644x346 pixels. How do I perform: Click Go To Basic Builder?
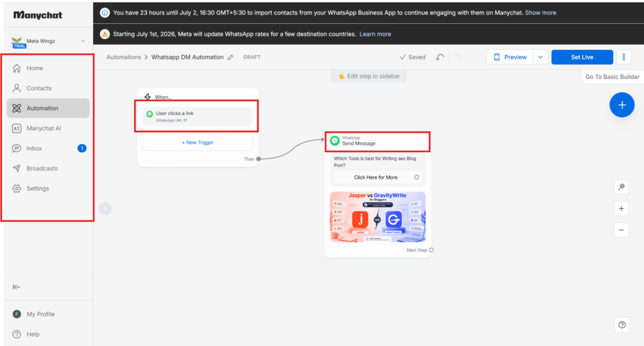612,77
